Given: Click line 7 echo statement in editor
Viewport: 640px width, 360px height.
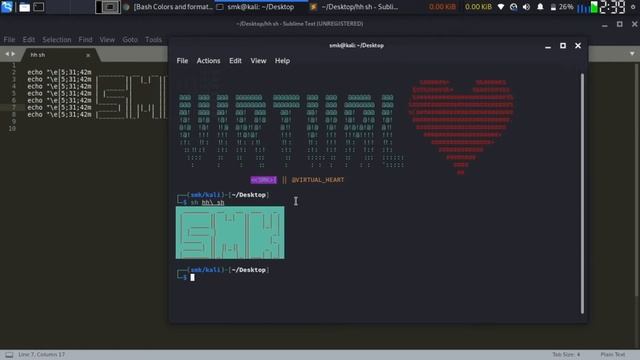Looking at the screenshot, I should [x=59, y=107].
